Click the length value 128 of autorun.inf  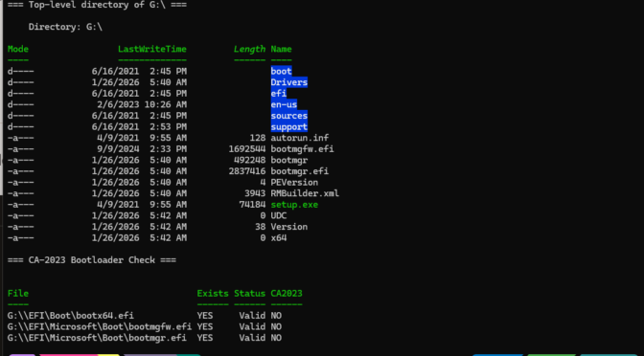tap(257, 138)
